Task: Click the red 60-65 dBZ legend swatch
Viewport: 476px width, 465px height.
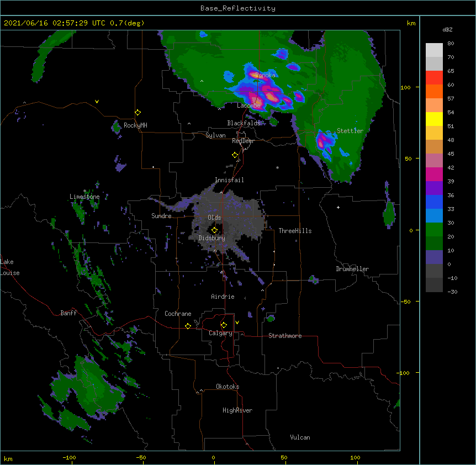Action: [x=434, y=78]
